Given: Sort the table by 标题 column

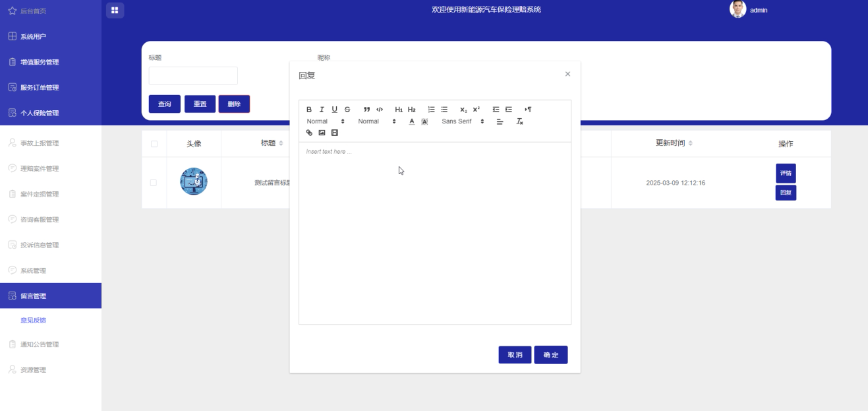Looking at the screenshot, I should point(281,143).
